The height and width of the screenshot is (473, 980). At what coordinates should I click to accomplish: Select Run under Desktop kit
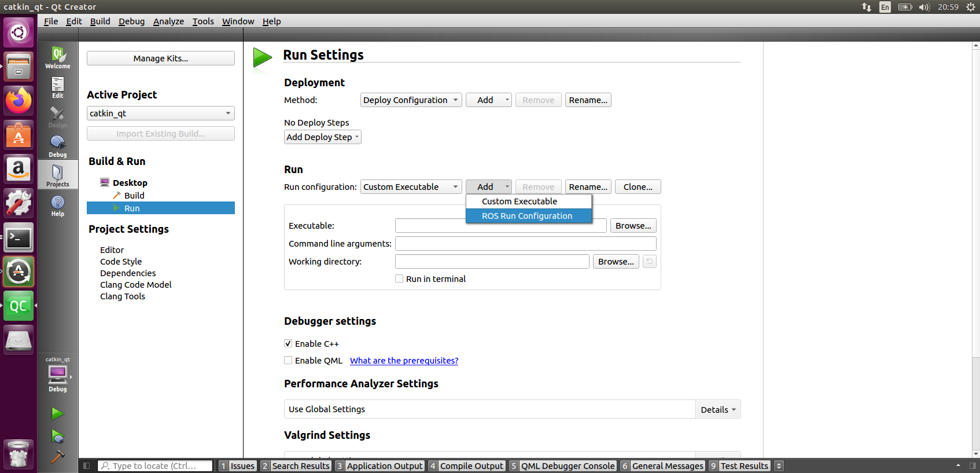click(x=161, y=208)
